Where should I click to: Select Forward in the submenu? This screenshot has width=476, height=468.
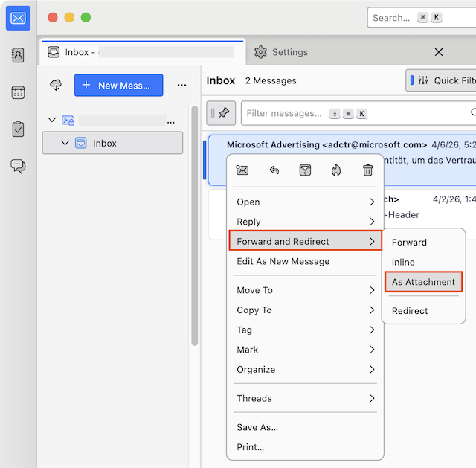pyautogui.click(x=424, y=243)
